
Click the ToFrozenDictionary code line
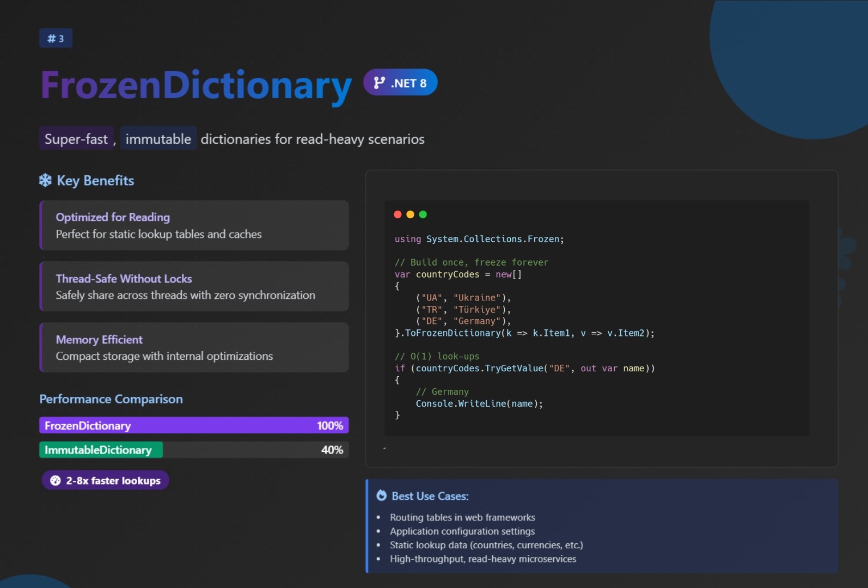[x=524, y=333]
